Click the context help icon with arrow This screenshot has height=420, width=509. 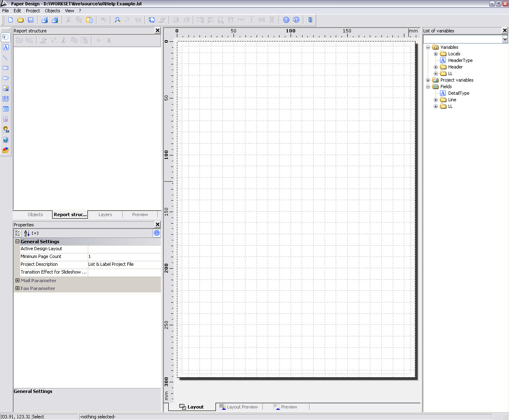(x=296, y=20)
